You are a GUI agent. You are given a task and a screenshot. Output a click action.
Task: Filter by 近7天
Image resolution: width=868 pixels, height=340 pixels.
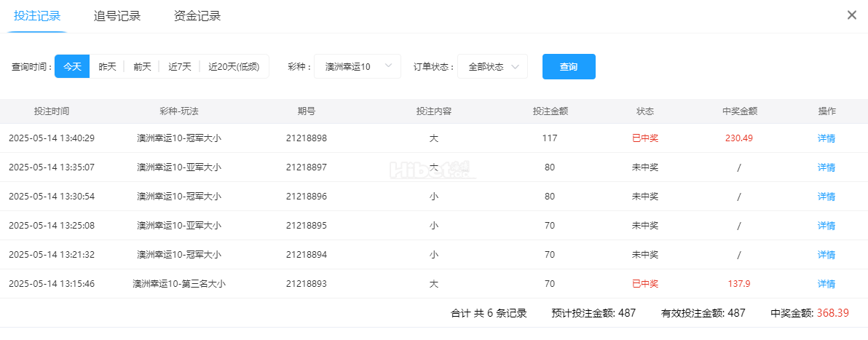click(x=180, y=66)
